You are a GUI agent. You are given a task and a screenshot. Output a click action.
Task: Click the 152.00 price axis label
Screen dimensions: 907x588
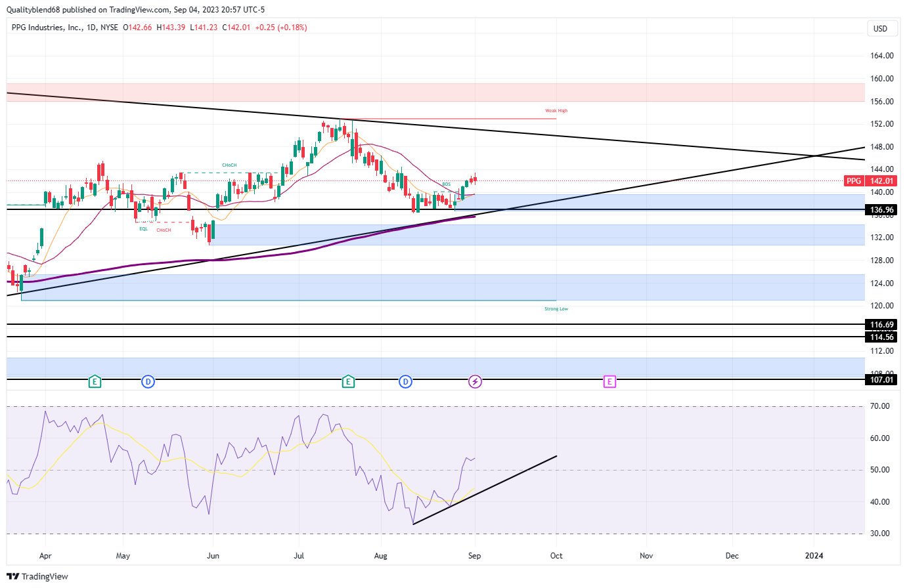pyautogui.click(x=882, y=124)
